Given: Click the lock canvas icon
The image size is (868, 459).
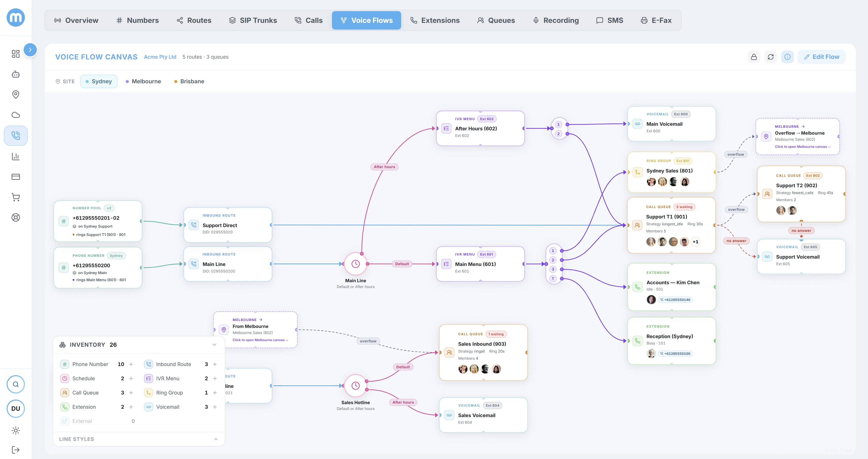Looking at the screenshot, I should pos(754,57).
